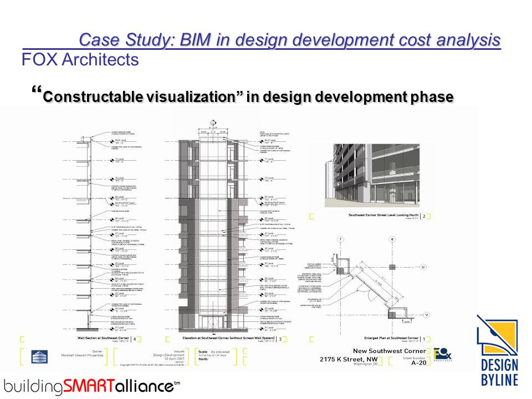Click the section marker symbol above the elevation
The image size is (532, 399).
tap(213, 123)
